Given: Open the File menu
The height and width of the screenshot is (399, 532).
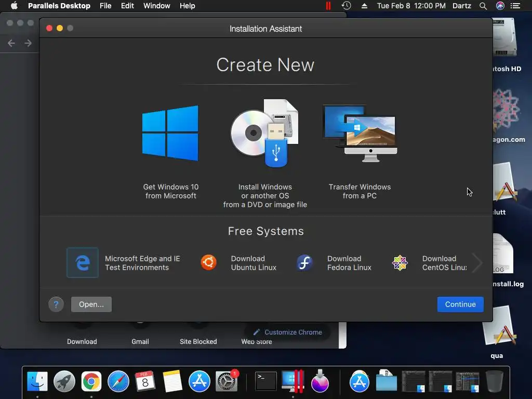Looking at the screenshot, I should click(105, 6).
